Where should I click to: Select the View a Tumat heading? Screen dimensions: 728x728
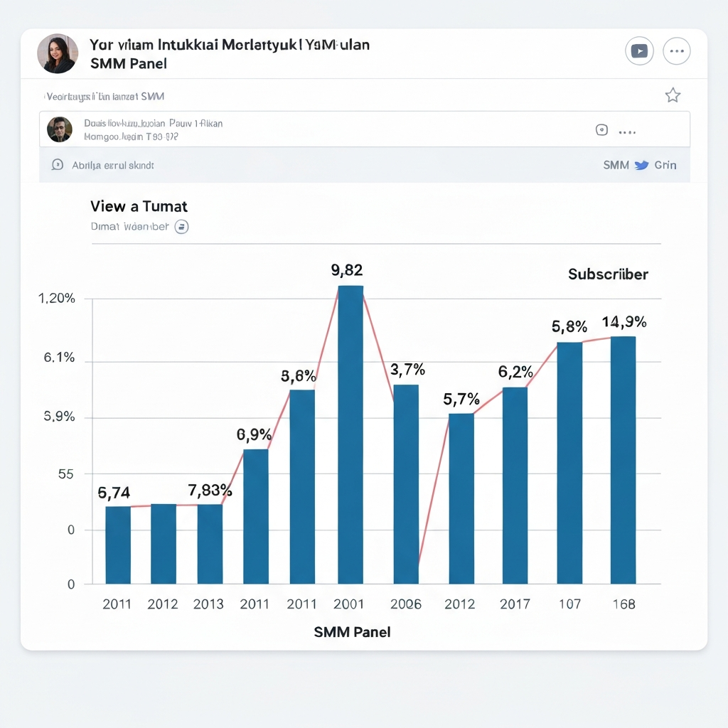click(139, 206)
